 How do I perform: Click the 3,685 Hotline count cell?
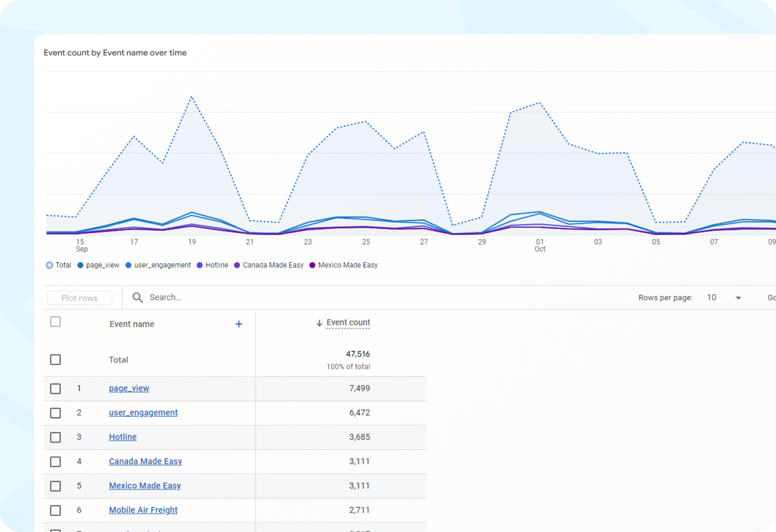pyautogui.click(x=360, y=437)
